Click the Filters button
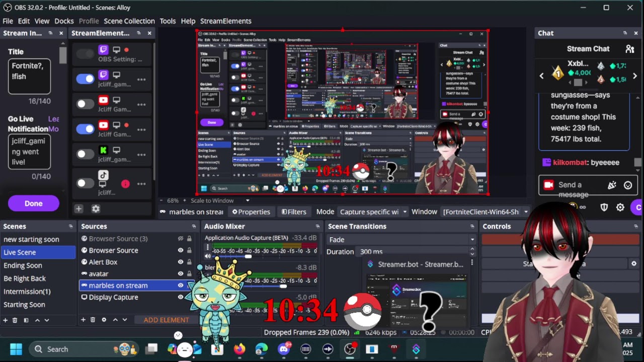Viewport: 644px width, 362px height. coord(294,212)
